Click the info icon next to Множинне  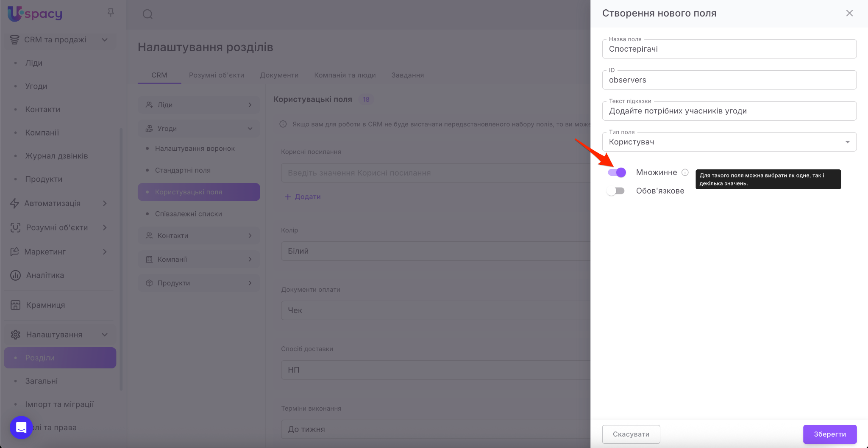685,172
